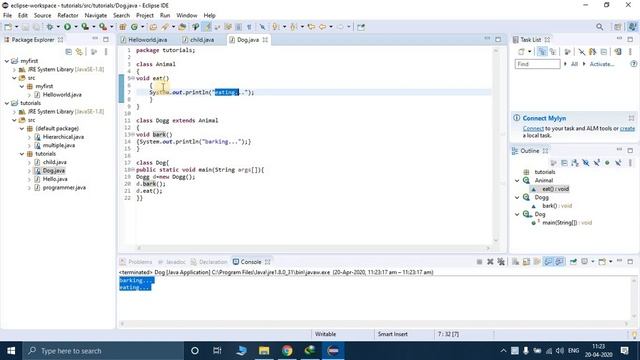Click the Windows Start button

[11, 351]
